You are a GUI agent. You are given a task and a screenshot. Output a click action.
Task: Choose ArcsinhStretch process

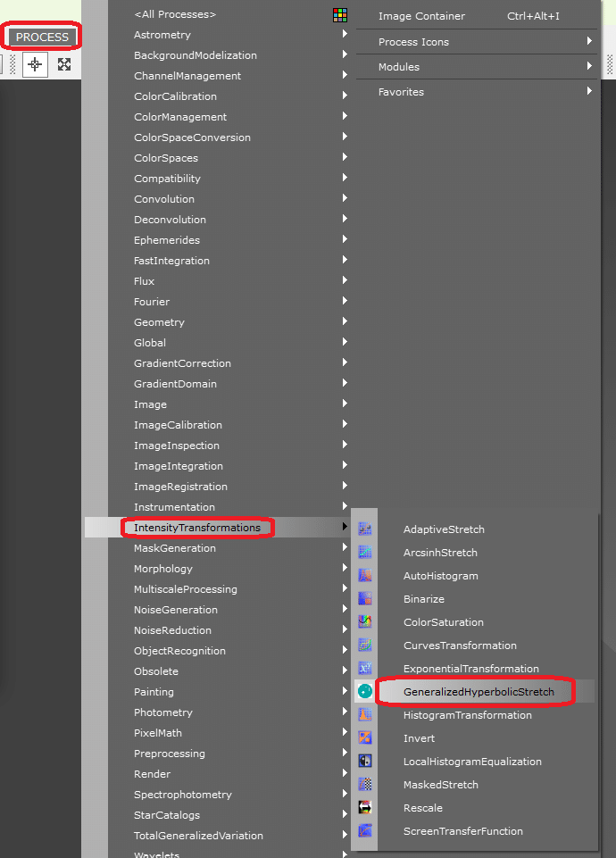click(x=440, y=553)
